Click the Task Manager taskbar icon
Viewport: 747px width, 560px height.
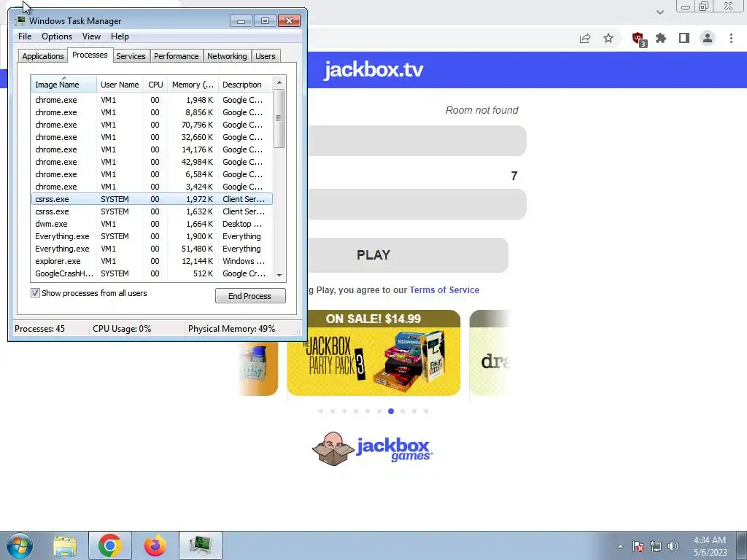click(x=201, y=545)
